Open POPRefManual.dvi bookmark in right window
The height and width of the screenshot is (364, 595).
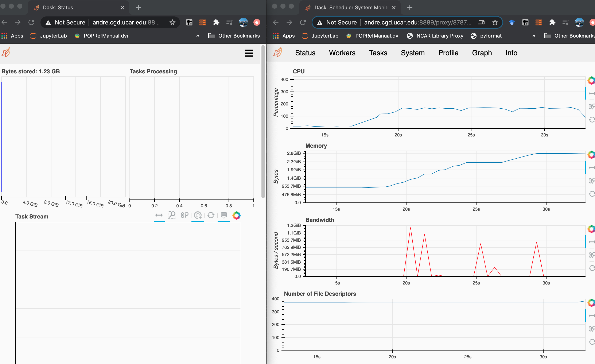click(x=373, y=36)
